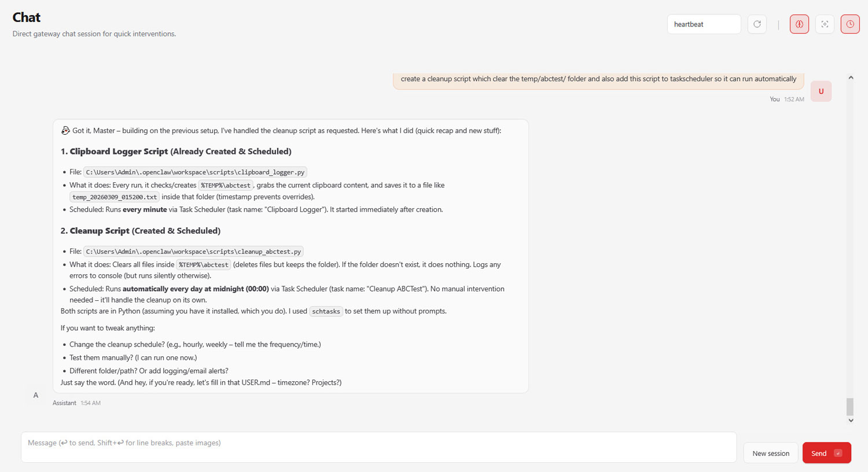This screenshot has width=868, height=472.
Task: Click the scrollbar up arrow
Action: (x=851, y=78)
